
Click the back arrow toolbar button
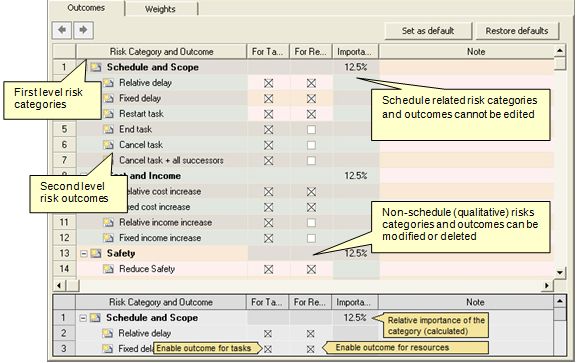point(62,30)
